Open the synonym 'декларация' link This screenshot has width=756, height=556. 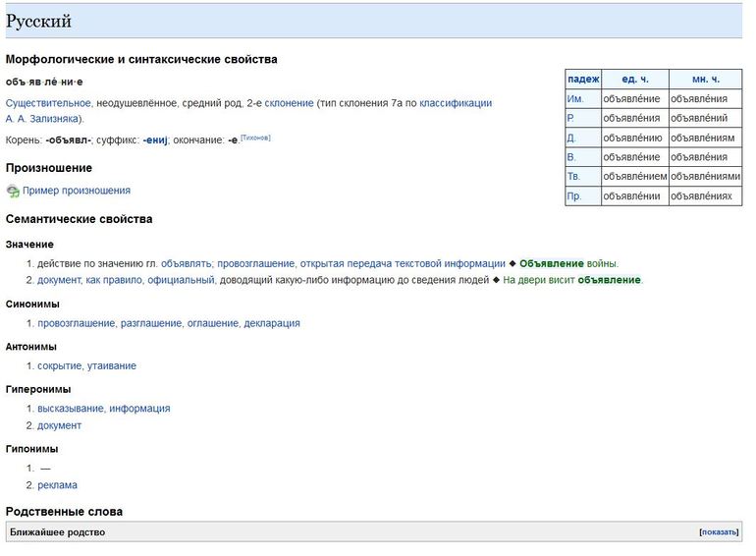272,323
